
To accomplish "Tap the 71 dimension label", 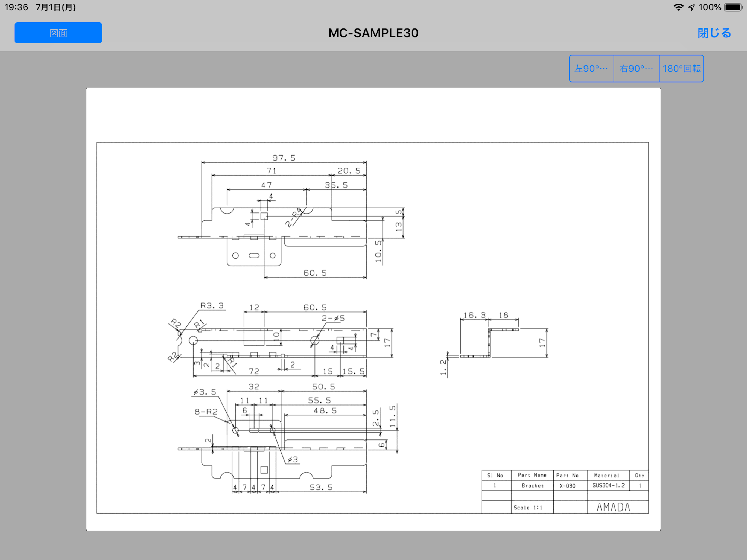I will click(x=271, y=171).
